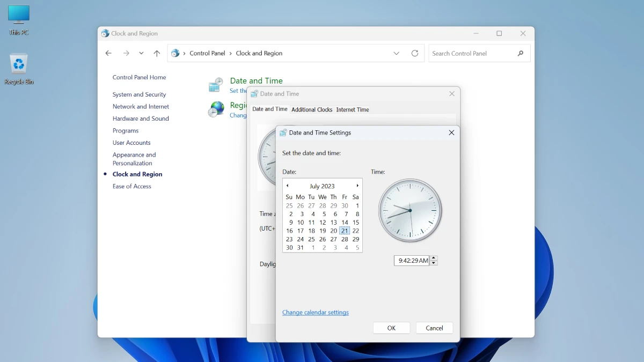
Task: Select July 10 in the calendar
Action: 301,223
